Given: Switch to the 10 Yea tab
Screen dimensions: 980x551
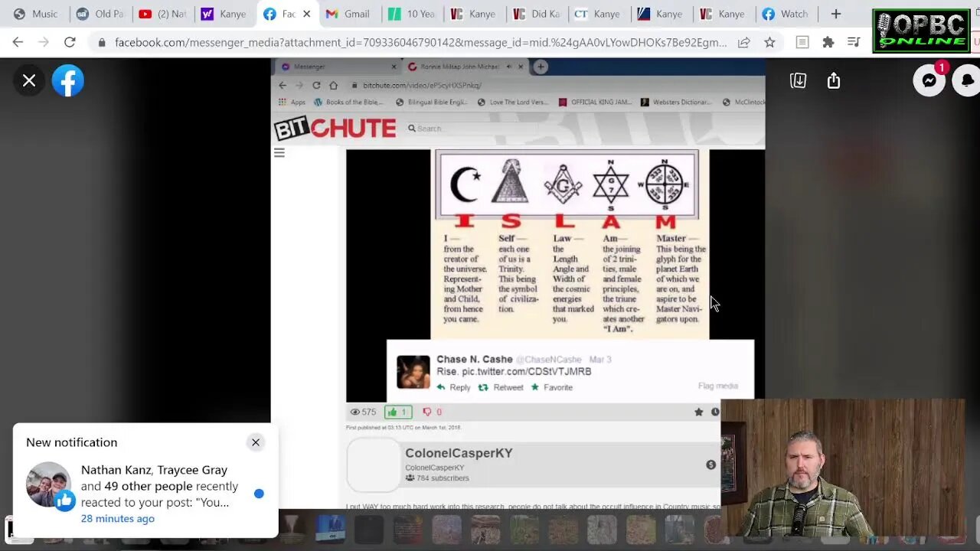Looking at the screenshot, I should click(411, 14).
